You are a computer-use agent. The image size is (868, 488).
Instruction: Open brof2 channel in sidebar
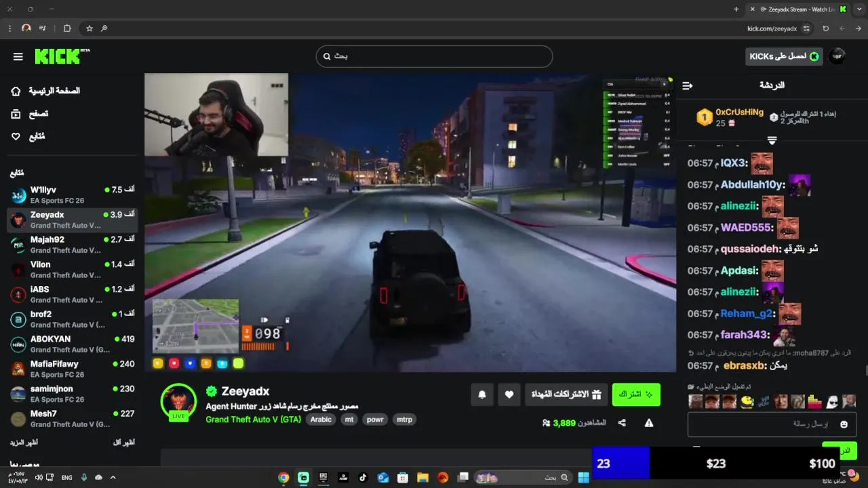(72, 319)
